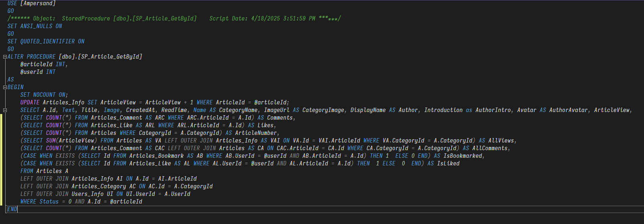Click the ArticleNumber alias
Image resolution: width=644 pixels, height=224 pixels.
point(256,133)
